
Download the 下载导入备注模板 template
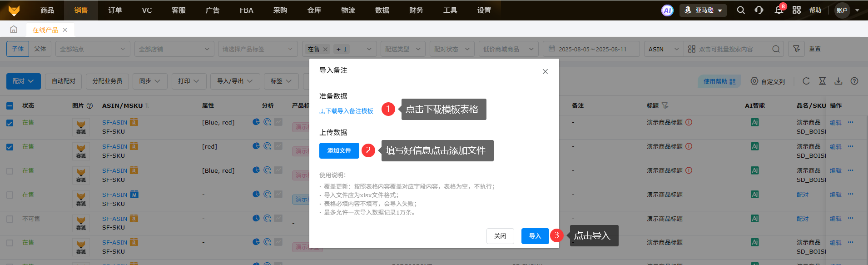coord(346,111)
